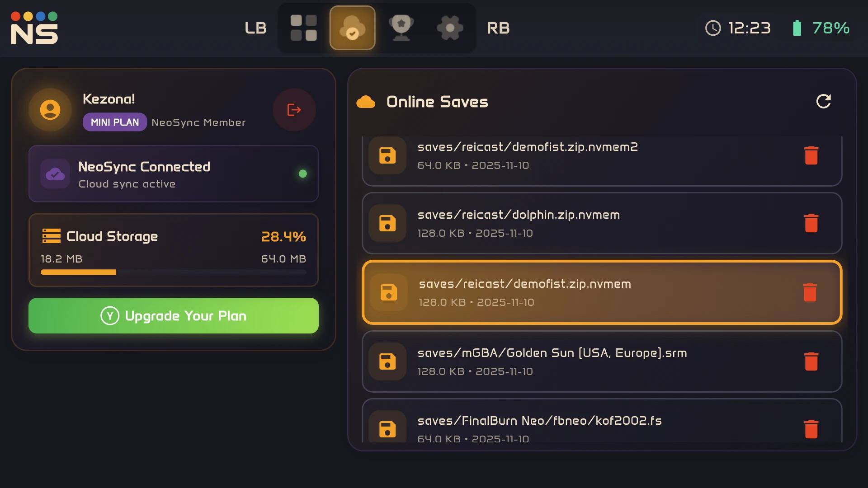Click the Kezona! profile avatar
The image size is (868, 488).
coord(50,110)
